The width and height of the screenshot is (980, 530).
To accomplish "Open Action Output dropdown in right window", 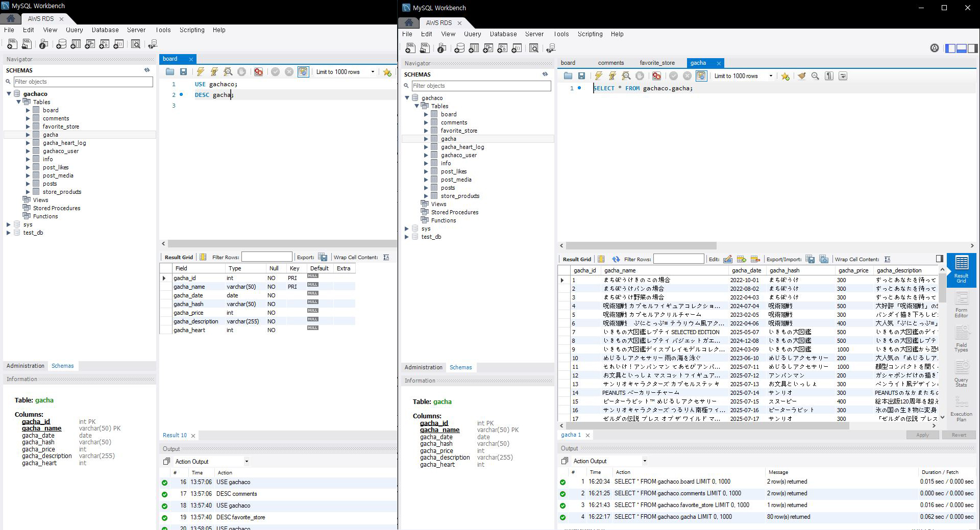I will 645,461.
